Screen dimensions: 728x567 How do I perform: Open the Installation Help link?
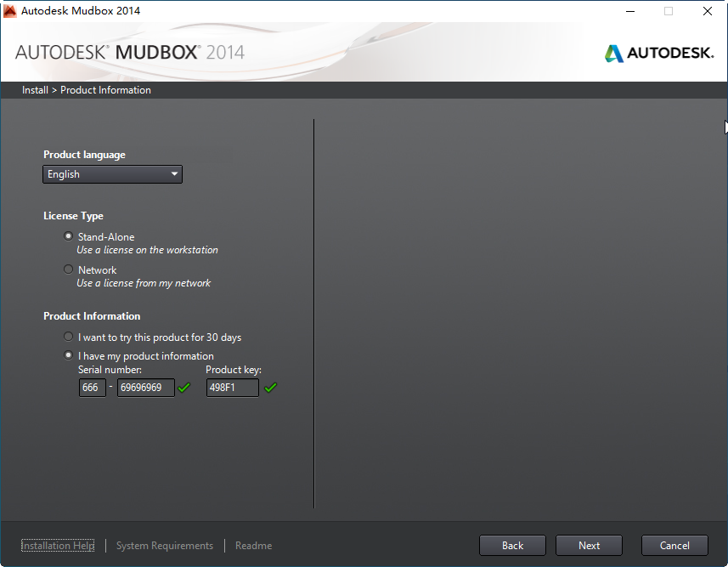(58, 546)
